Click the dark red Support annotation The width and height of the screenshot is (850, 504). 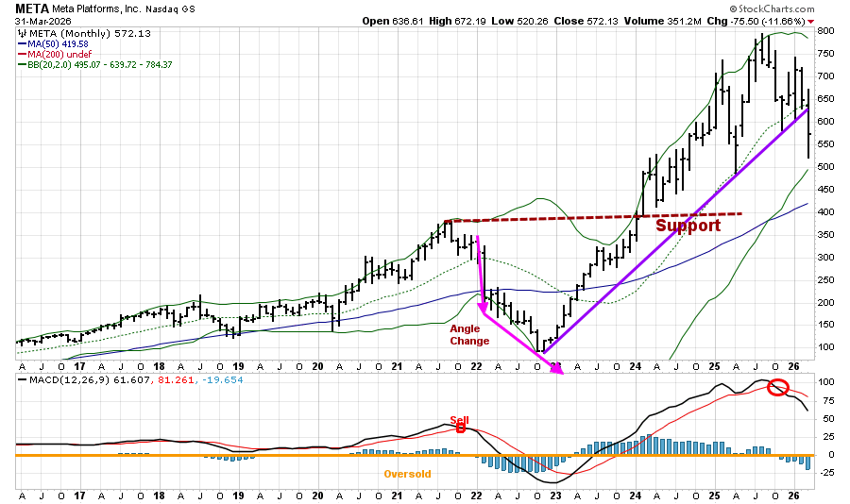(x=688, y=226)
